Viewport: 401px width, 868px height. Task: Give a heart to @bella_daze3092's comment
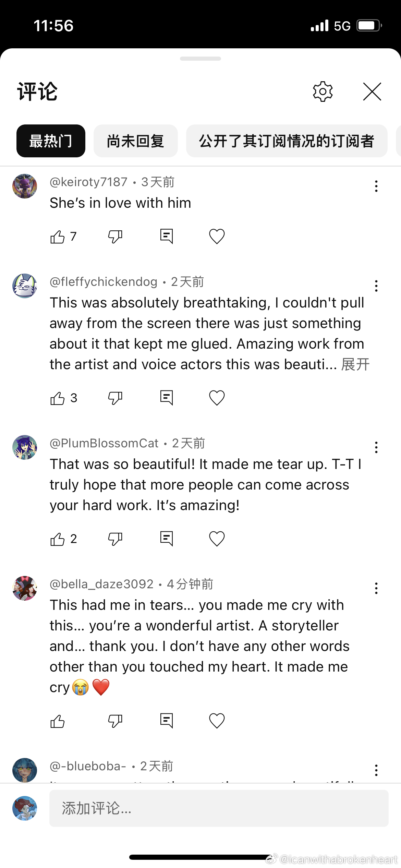coord(217,721)
